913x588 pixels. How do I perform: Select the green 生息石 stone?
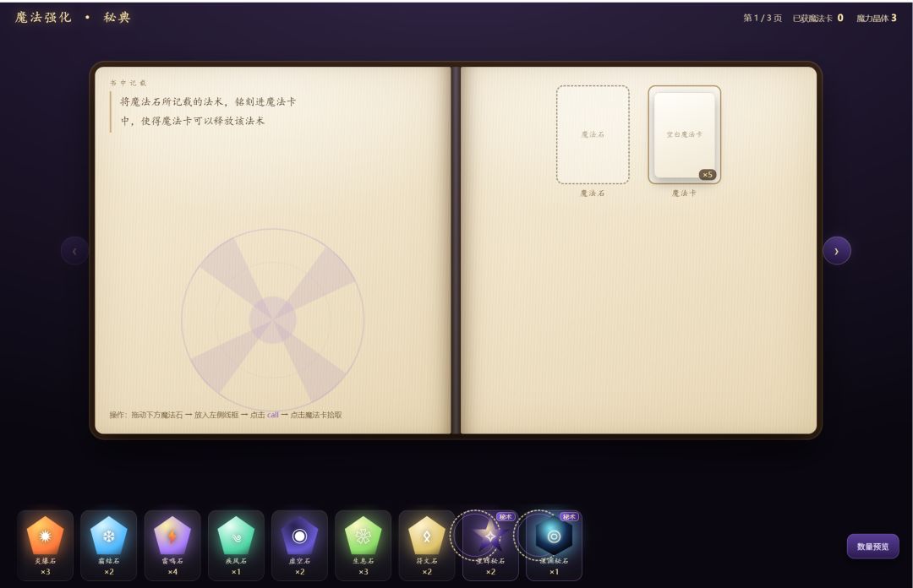coord(364,545)
